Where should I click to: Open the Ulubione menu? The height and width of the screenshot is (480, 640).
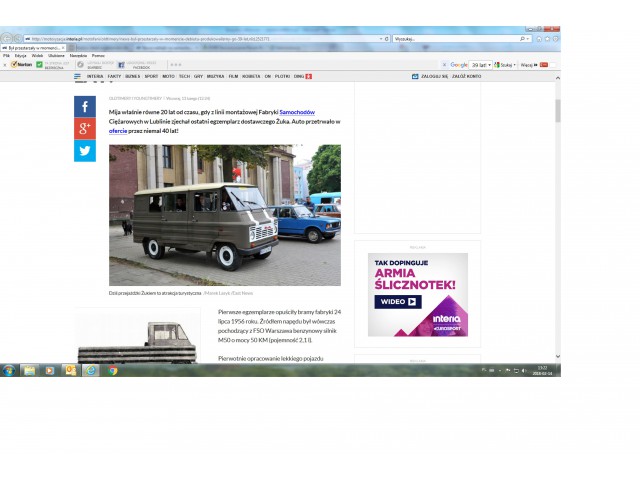tap(56, 55)
